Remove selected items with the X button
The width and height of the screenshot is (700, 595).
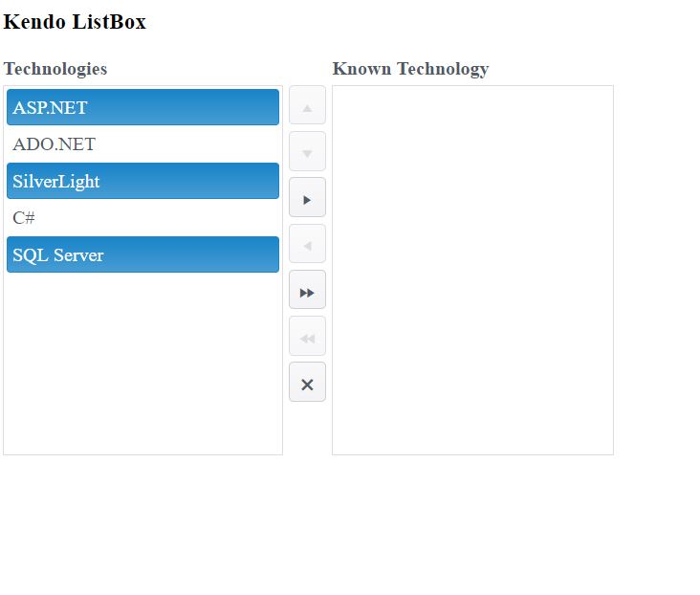(x=307, y=383)
